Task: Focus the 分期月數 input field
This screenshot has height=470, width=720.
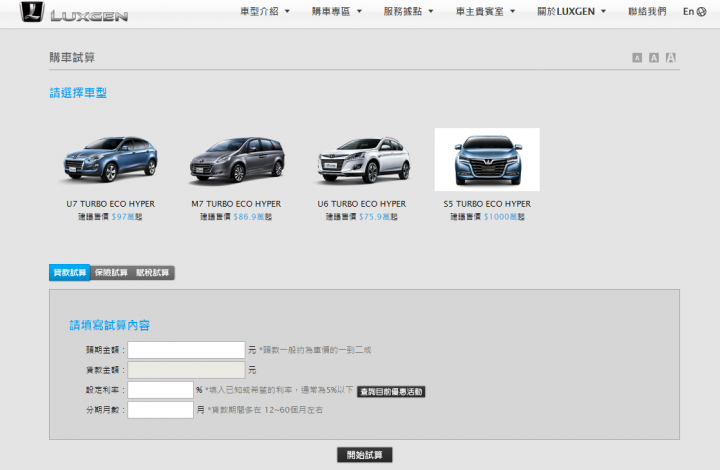Action: (x=160, y=410)
